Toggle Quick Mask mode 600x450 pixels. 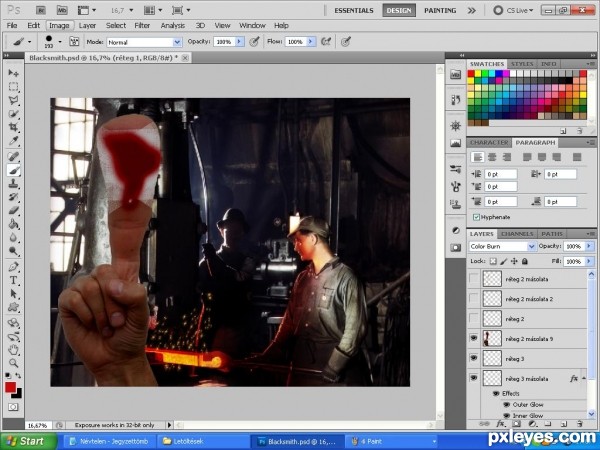tap(13, 407)
